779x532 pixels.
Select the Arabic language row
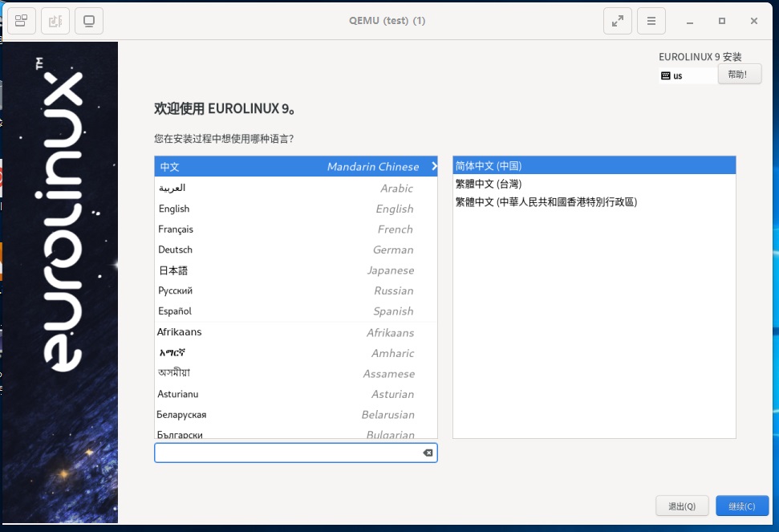pyautogui.click(x=296, y=188)
